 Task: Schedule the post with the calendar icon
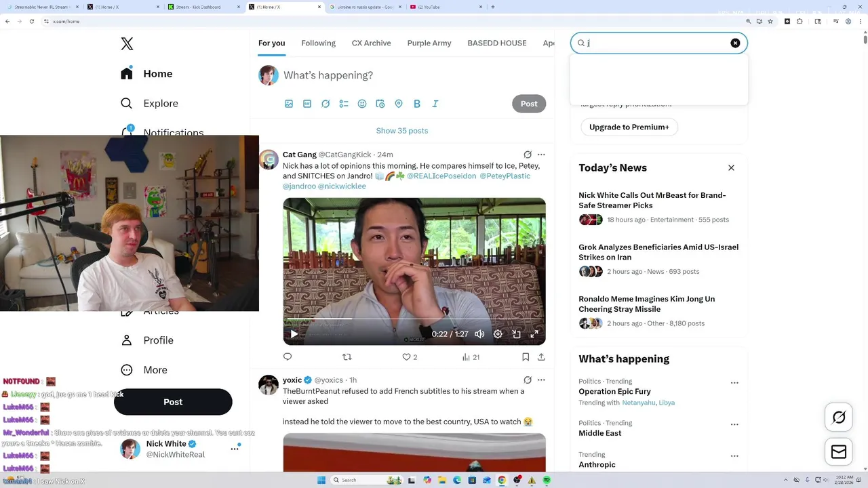(x=380, y=104)
